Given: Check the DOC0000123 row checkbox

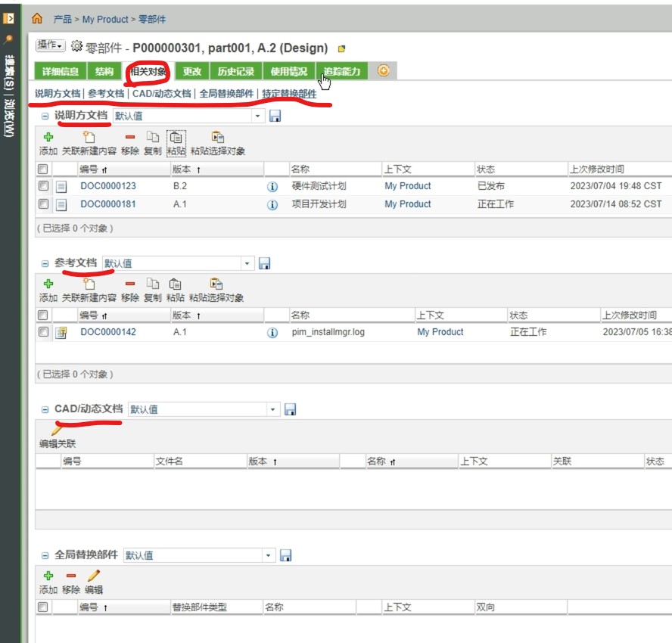Looking at the screenshot, I should [x=43, y=186].
